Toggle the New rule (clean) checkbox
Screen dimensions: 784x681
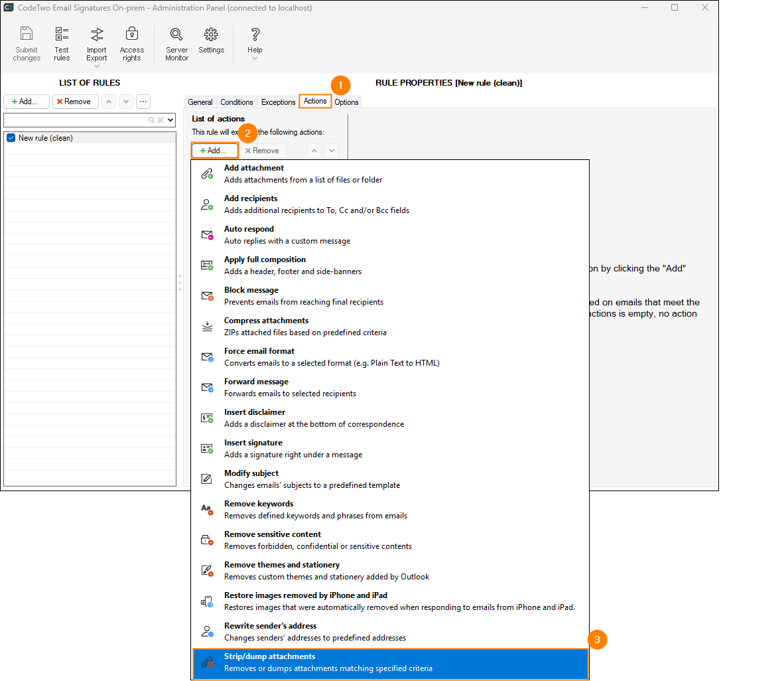point(11,138)
